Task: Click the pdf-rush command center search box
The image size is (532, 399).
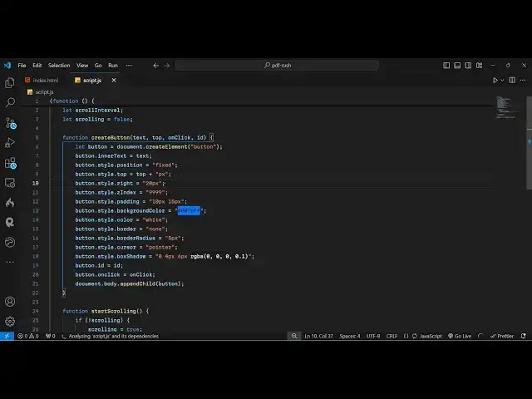Action: coord(277,65)
